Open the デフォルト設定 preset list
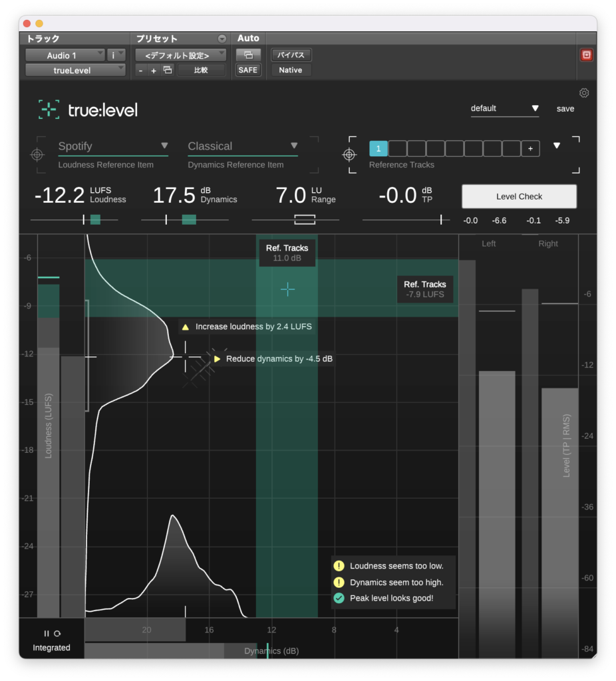Viewport: 616px width, 681px height. pos(180,55)
